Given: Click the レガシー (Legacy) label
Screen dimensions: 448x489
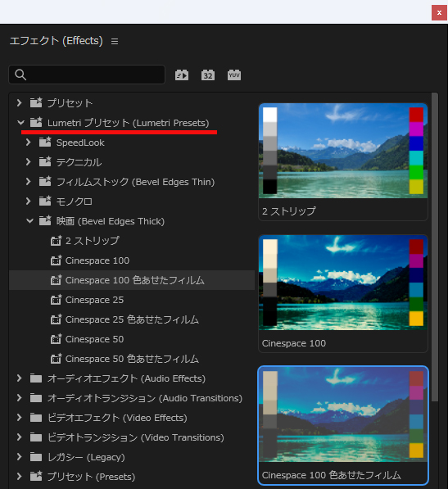Looking at the screenshot, I should [86, 457].
